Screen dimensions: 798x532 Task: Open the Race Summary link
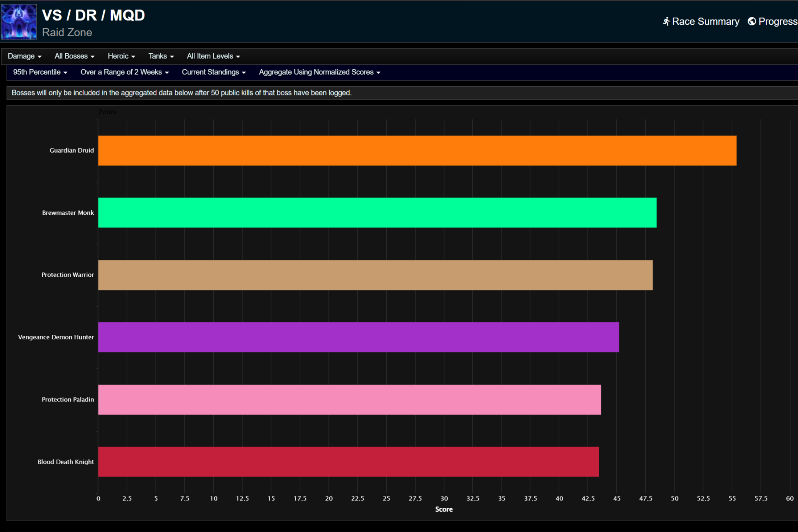coord(705,22)
